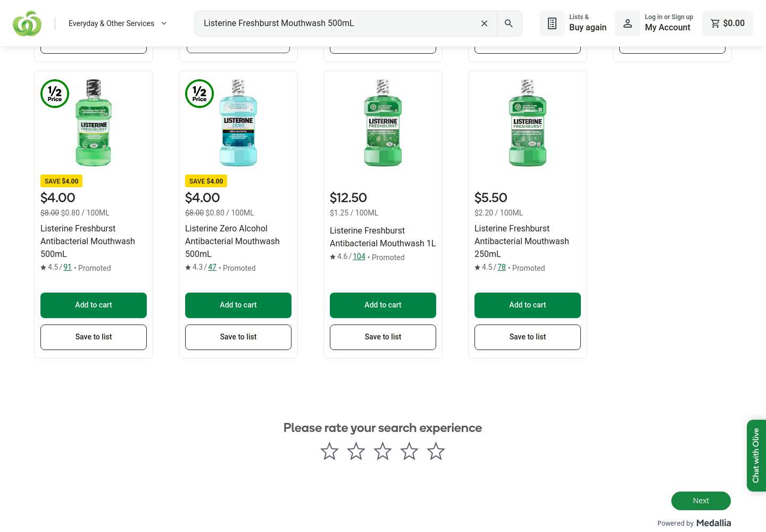Click half price badge on Listerine Zero
Image resolution: width=766 pixels, height=532 pixels.
[x=199, y=94]
